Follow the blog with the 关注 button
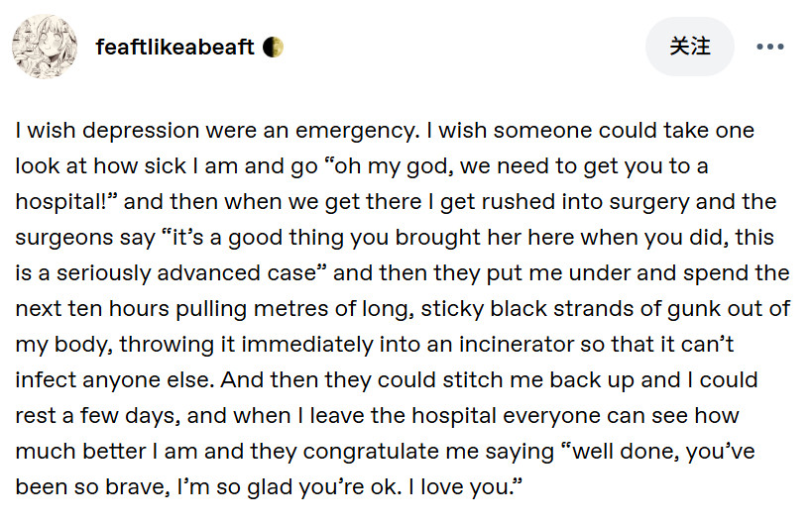The image size is (812, 523). pyautogui.click(x=690, y=47)
